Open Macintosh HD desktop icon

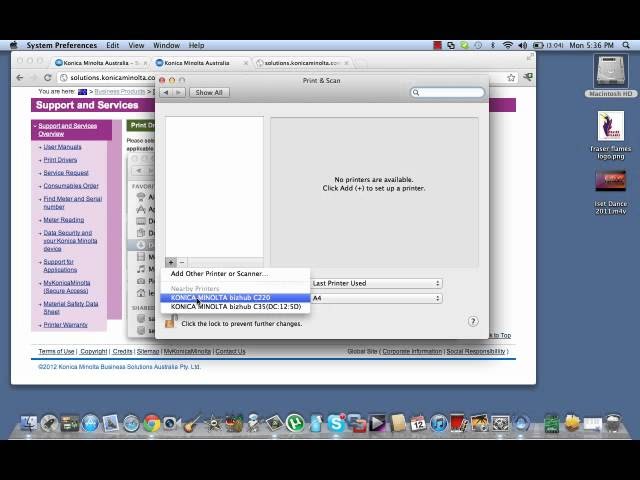(611, 76)
